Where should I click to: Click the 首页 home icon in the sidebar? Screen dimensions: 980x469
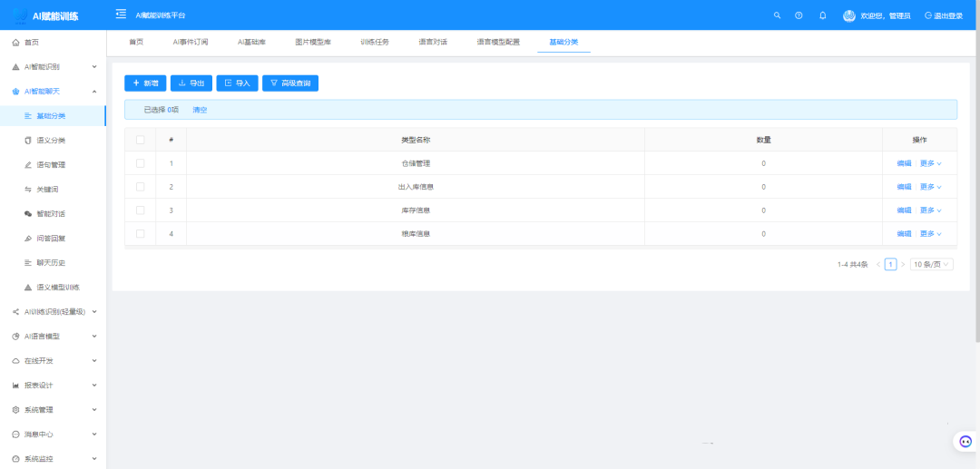pos(16,43)
